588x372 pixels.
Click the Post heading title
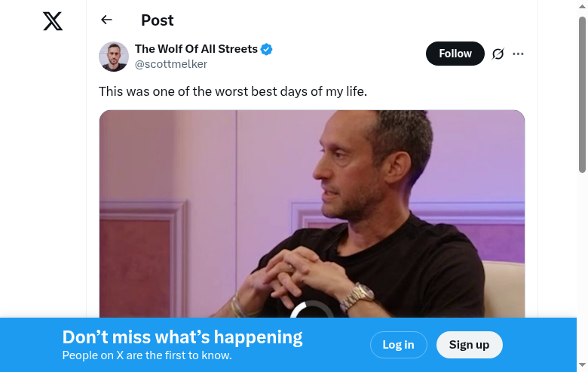pyautogui.click(x=157, y=20)
